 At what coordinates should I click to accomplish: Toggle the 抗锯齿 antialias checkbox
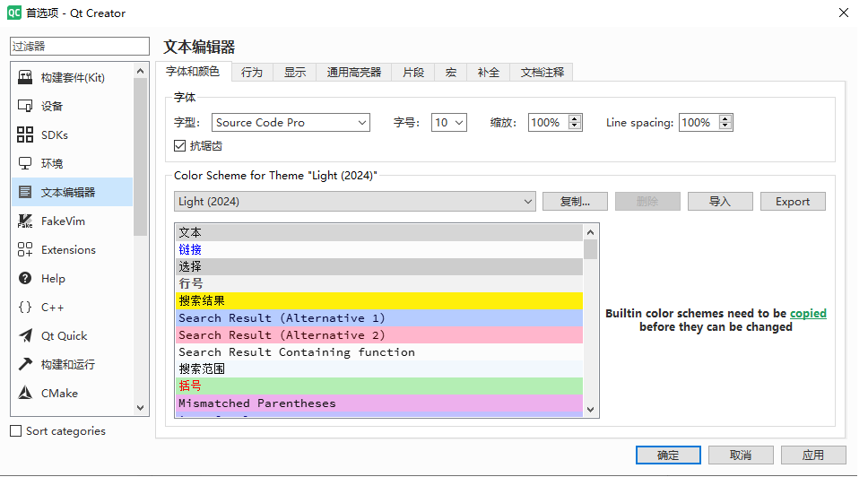click(x=179, y=145)
